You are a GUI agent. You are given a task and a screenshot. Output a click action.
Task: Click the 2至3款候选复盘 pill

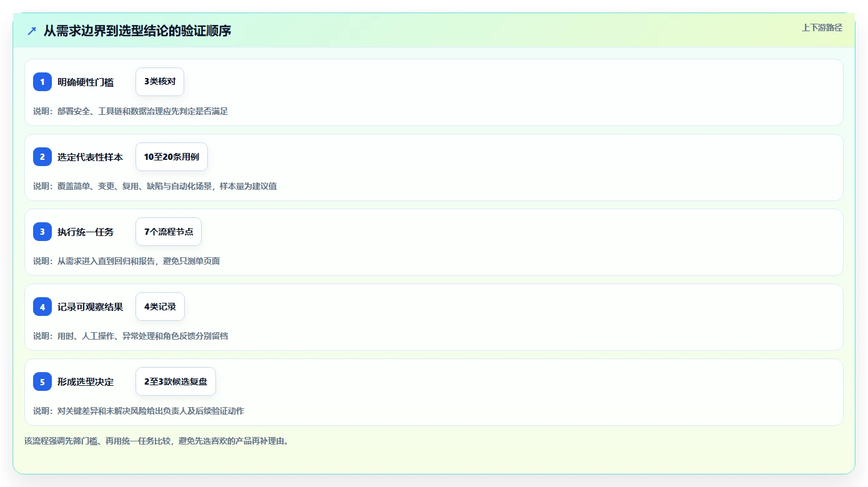pos(175,381)
